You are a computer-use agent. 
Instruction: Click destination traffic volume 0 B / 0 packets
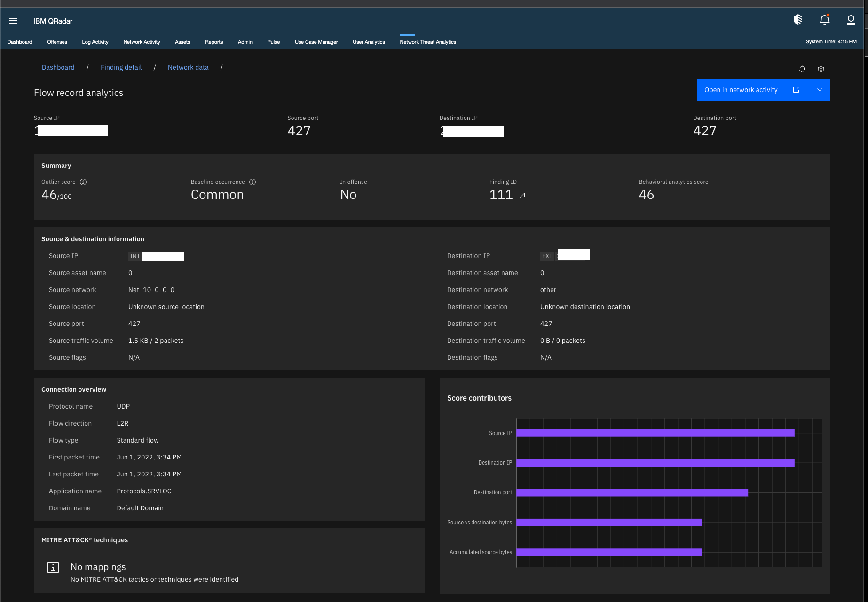[x=563, y=341]
